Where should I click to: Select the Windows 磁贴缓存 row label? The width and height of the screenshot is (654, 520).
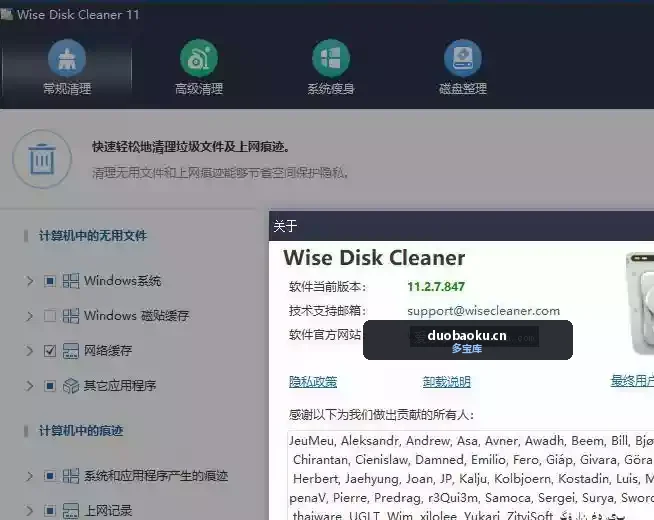[x=136, y=316]
